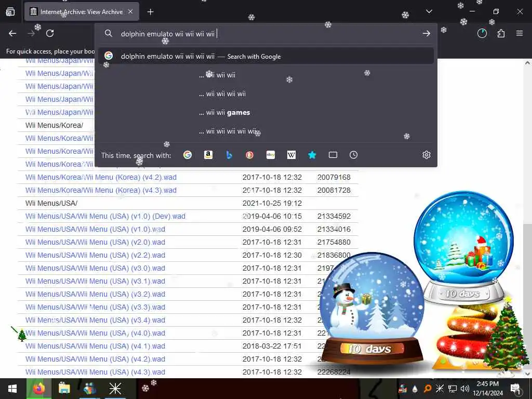Open the notification center icon
This screenshot has width=532, height=399.
(x=515, y=389)
